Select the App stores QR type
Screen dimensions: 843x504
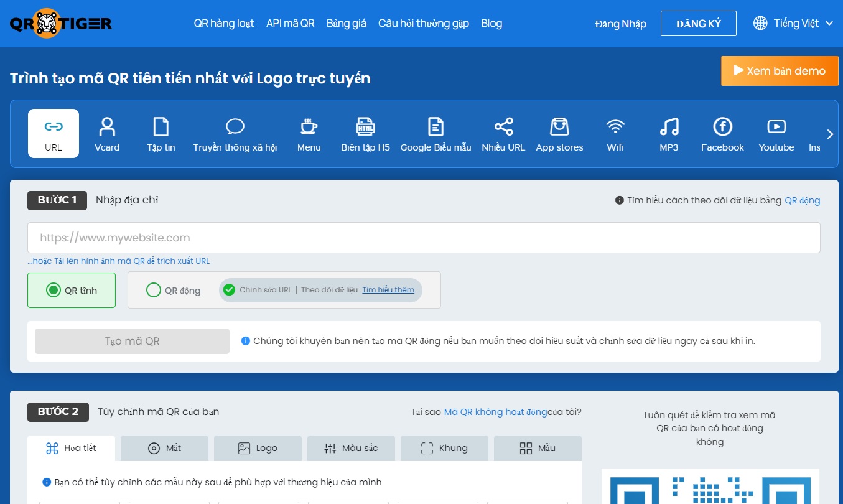(559, 134)
